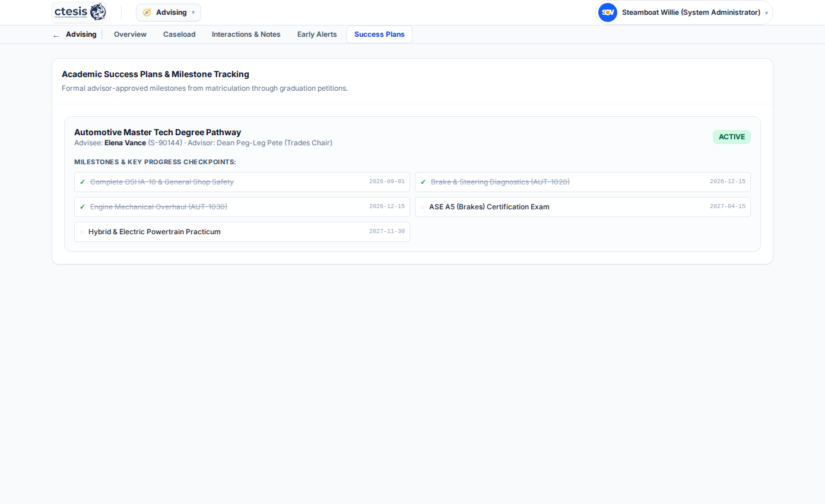This screenshot has height=504, width=825.
Task: Click the Hybrid & Electric Powertrain Practicum text
Action: [154, 232]
